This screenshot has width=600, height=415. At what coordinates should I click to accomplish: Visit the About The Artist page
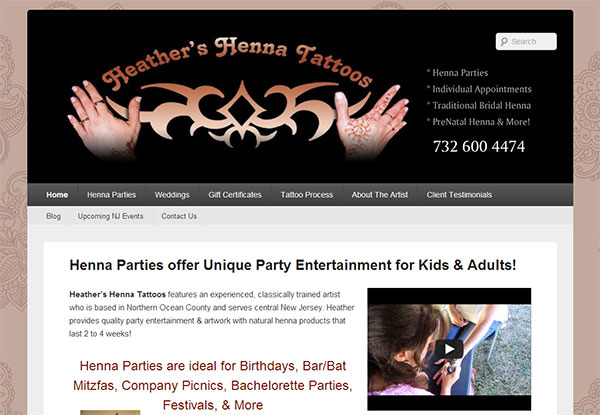click(380, 195)
